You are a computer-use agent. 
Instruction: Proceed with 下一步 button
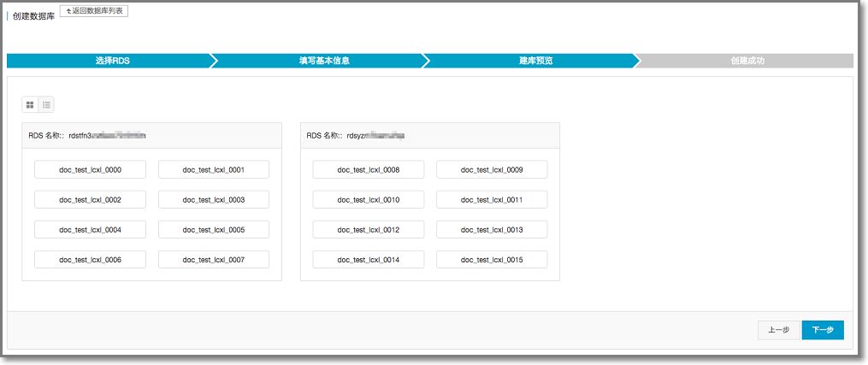(x=823, y=330)
